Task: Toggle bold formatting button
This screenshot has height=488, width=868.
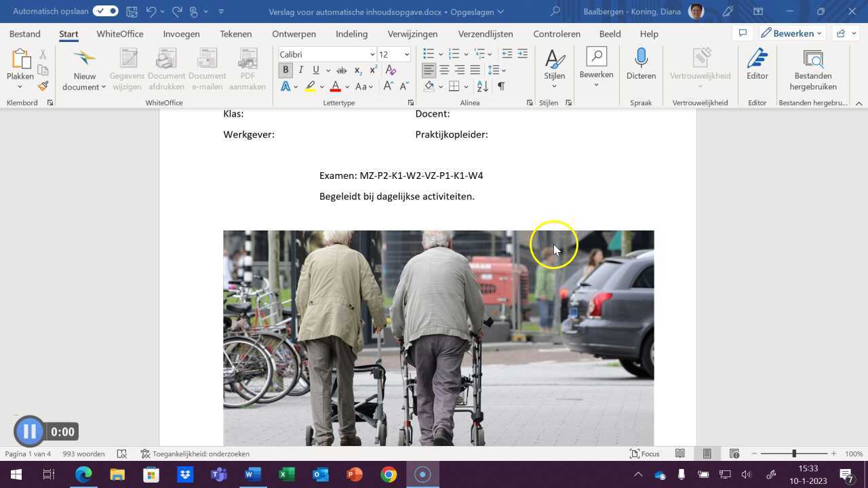Action: pos(285,70)
